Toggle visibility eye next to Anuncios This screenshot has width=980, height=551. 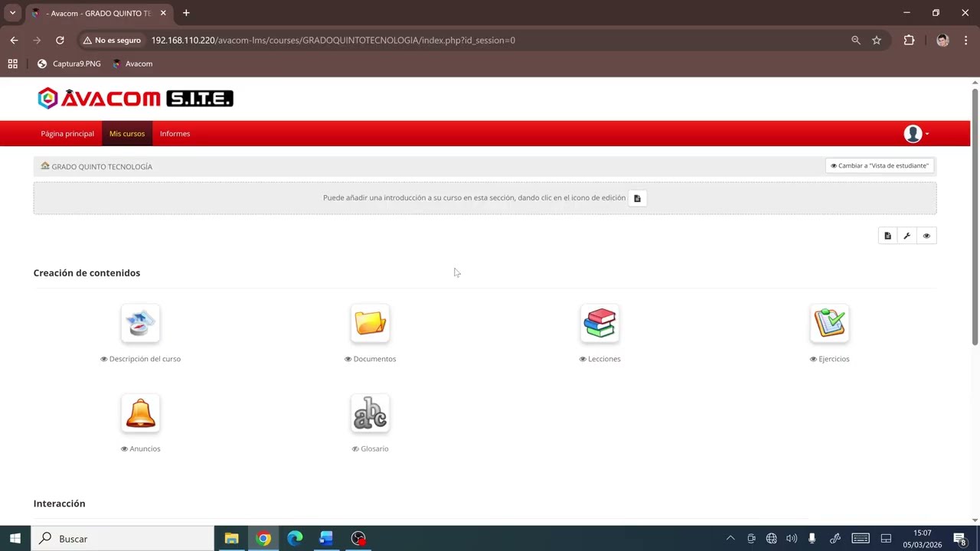(x=124, y=449)
